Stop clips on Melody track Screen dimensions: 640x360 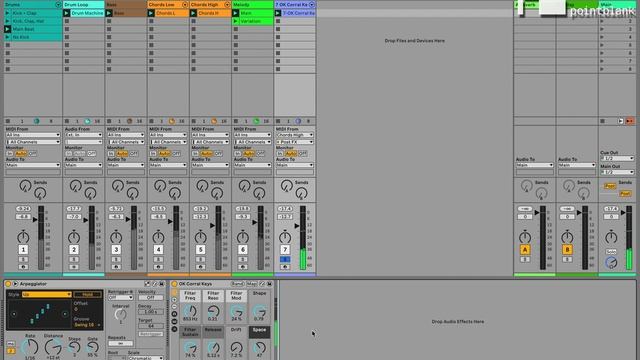tap(236, 121)
